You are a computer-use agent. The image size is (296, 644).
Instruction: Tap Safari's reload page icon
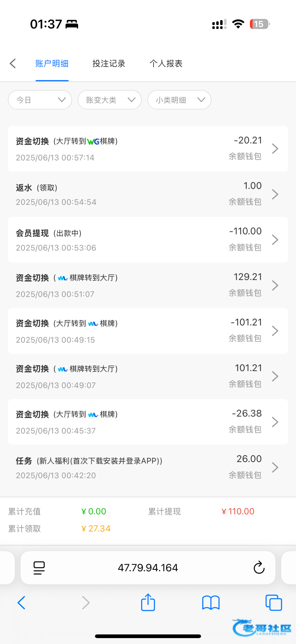(x=259, y=568)
